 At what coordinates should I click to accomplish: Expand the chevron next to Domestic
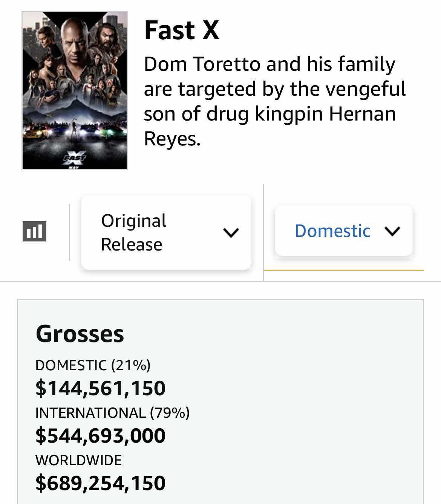coord(392,231)
